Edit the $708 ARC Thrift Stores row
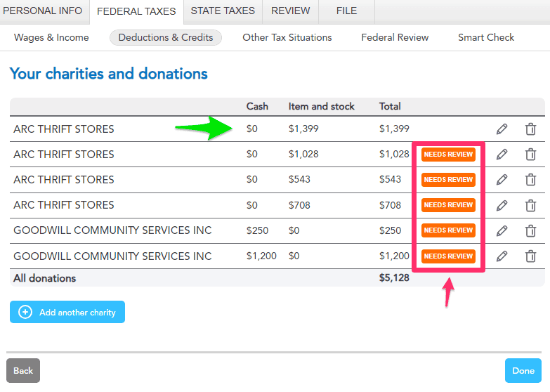 tap(502, 205)
